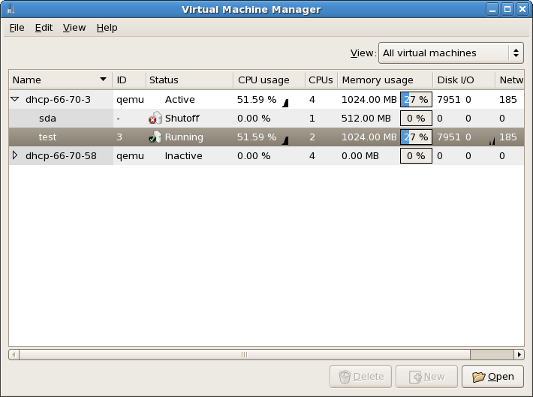The height and width of the screenshot is (397, 533).
Task: Click the 0 % memory bar for dhcp-66-70-58
Action: point(416,156)
